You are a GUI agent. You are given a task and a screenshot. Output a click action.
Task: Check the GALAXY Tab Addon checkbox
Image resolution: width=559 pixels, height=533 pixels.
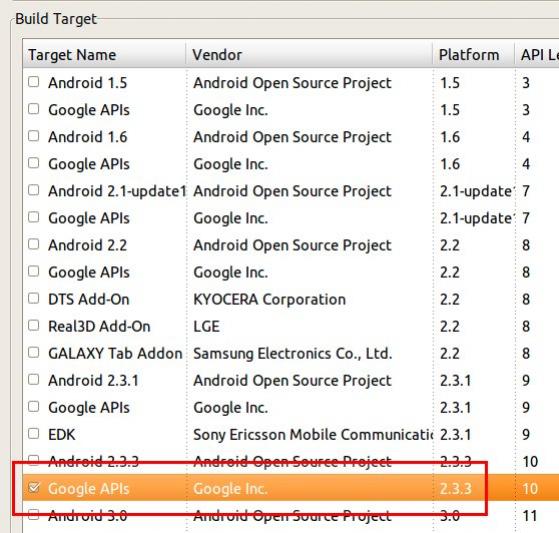(34, 352)
